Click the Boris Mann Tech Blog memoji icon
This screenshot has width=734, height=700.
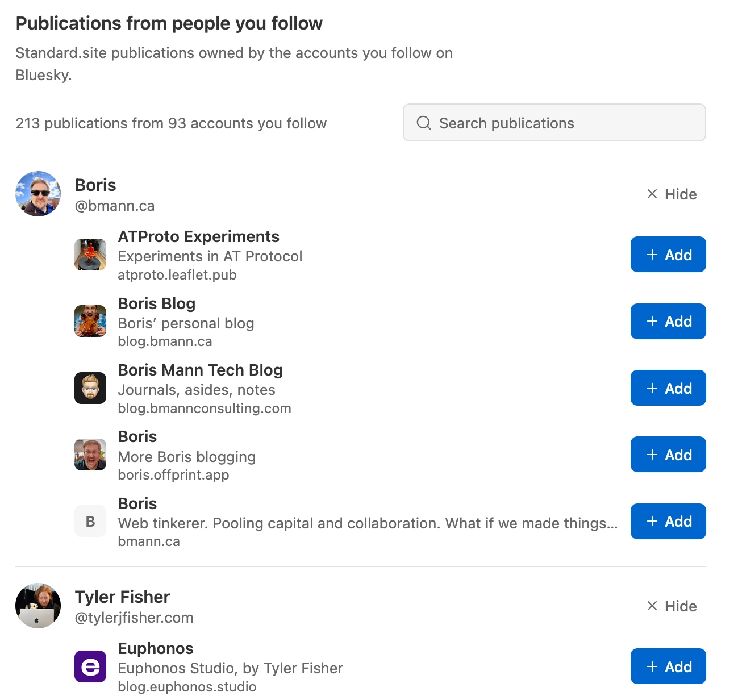pos(90,388)
